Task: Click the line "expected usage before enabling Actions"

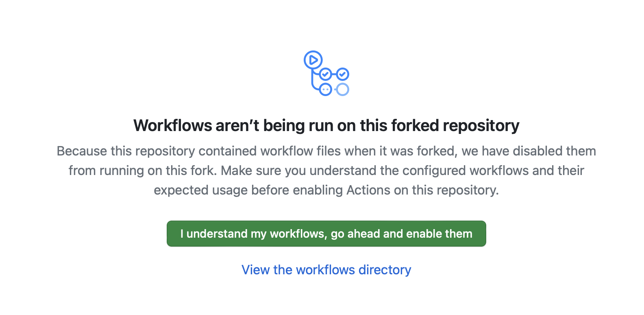Action: [x=326, y=190]
